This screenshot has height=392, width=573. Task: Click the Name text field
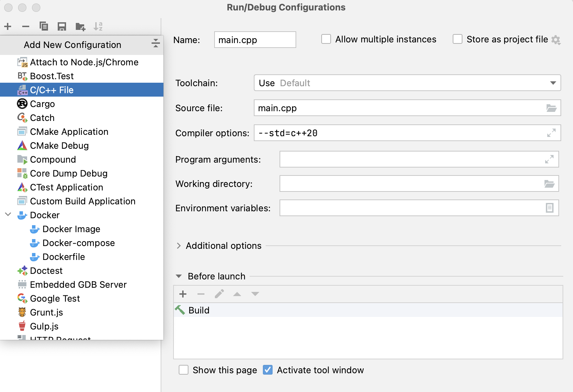click(255, 40)
